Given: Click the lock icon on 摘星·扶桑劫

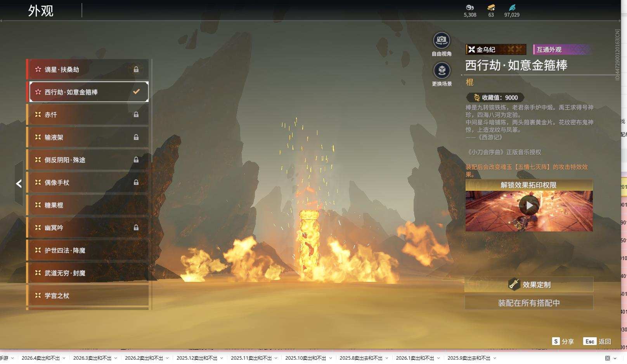Looking at the screenshot, I should tap(136, 69).
